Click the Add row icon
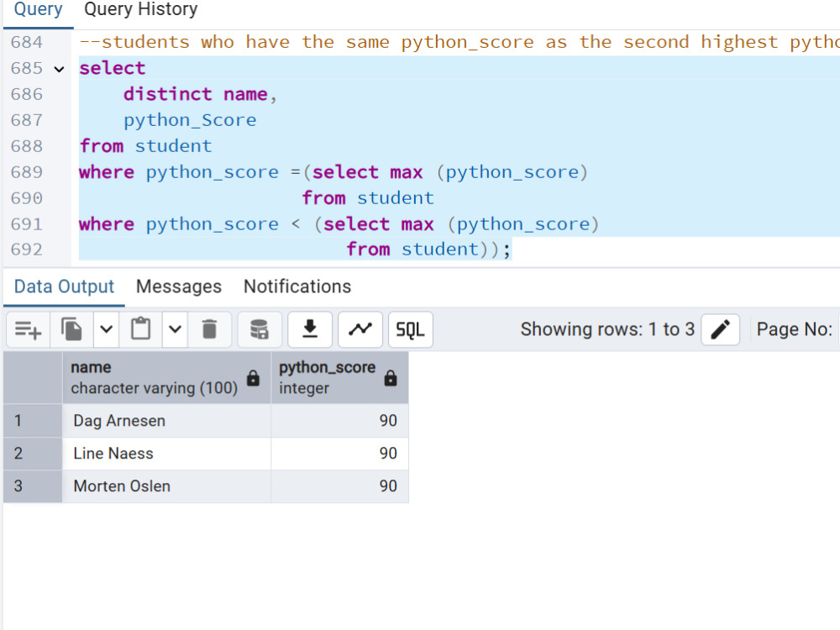 tap(29, 329)
